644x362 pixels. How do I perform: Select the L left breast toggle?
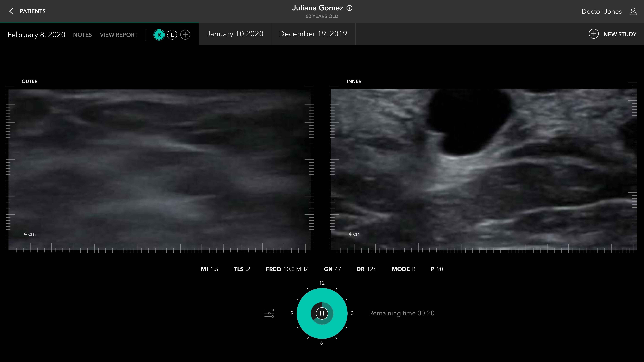[x=172, y=35]
